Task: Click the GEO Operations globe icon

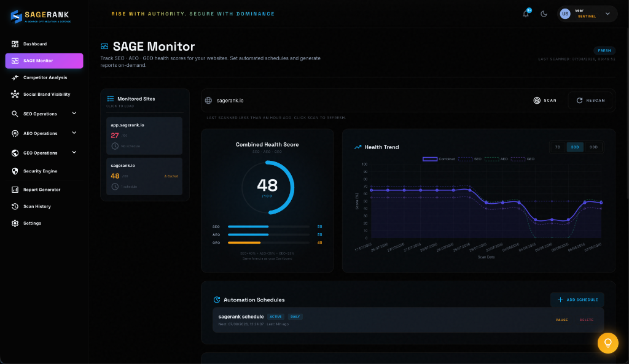Action: click(15, 153)
